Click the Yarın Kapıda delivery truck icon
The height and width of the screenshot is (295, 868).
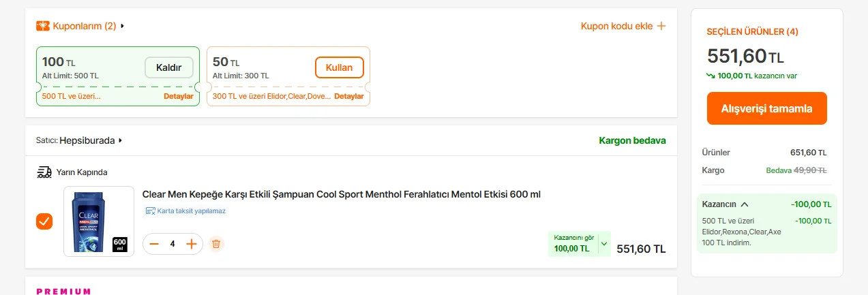44,172
